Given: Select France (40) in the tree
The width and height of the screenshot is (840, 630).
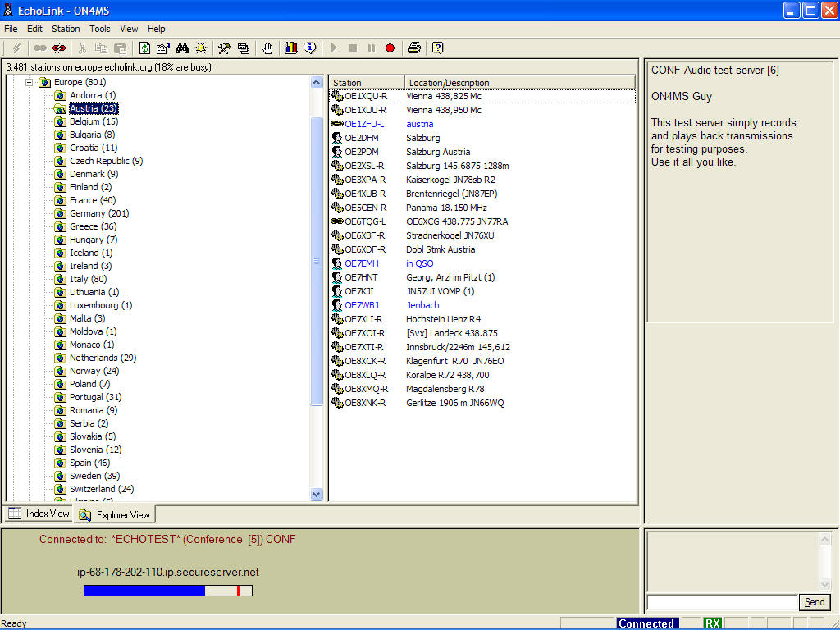Looking at the screenshot, I should click(93, 200).
